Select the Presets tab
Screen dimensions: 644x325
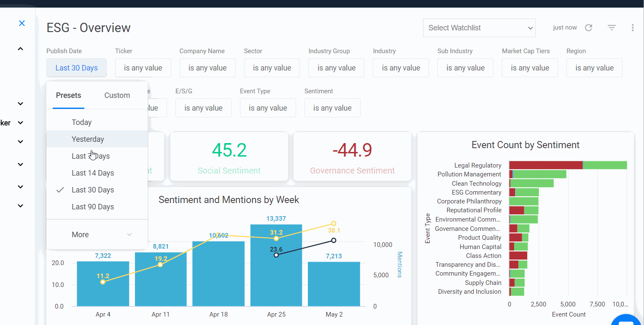(68, 95)
